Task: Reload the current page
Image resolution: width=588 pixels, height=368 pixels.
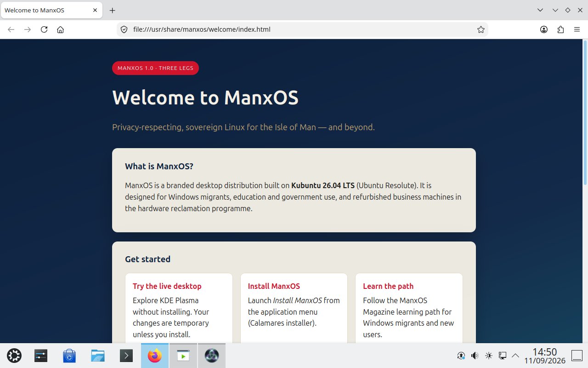Action: pos(44,29)
